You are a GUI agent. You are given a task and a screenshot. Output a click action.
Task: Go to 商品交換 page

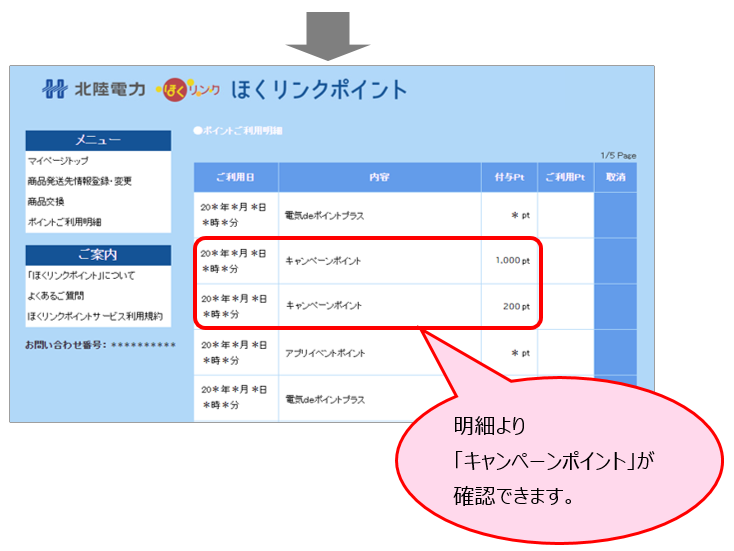(x=46, y=201)
